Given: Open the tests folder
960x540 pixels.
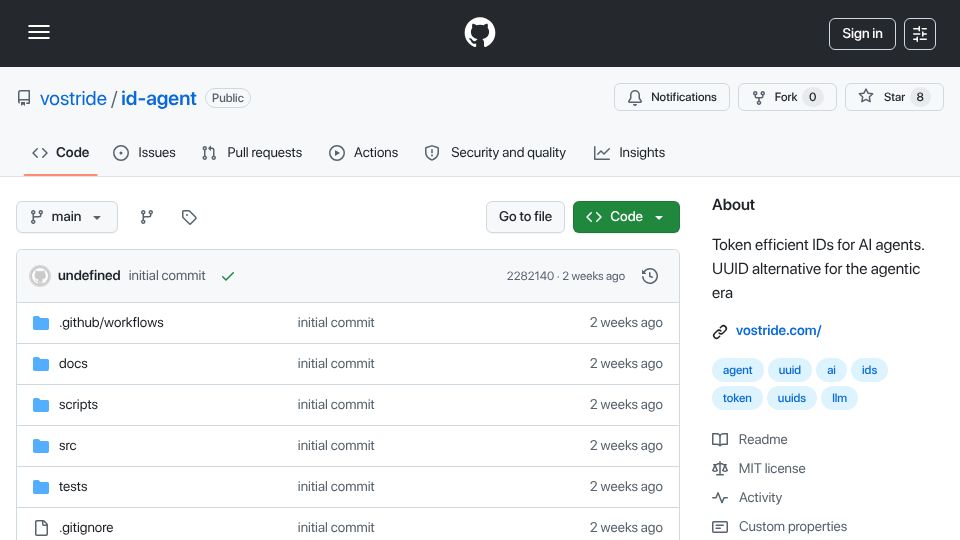Looking at the screenshot, I should (73, 487).
